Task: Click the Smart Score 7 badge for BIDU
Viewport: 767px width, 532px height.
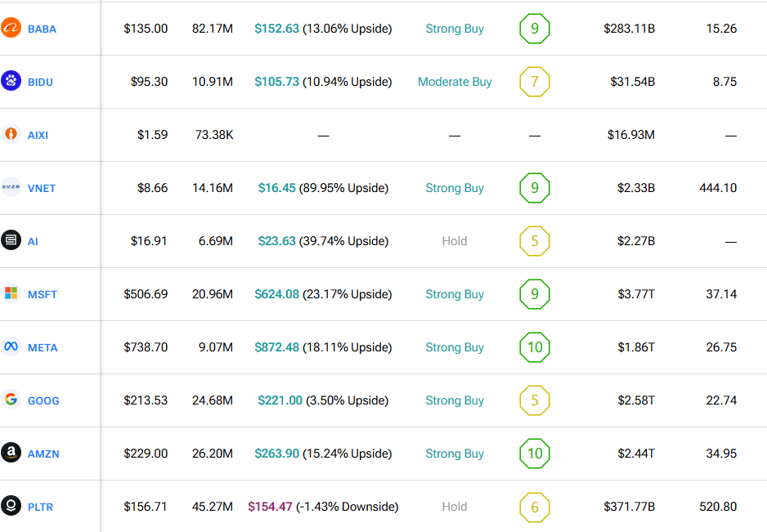Action: coord(535,82)
